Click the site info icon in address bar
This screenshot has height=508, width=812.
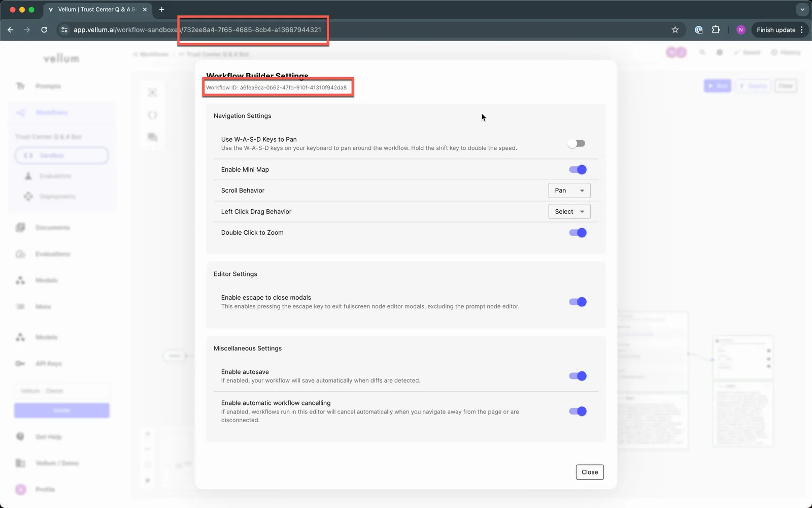64,30
